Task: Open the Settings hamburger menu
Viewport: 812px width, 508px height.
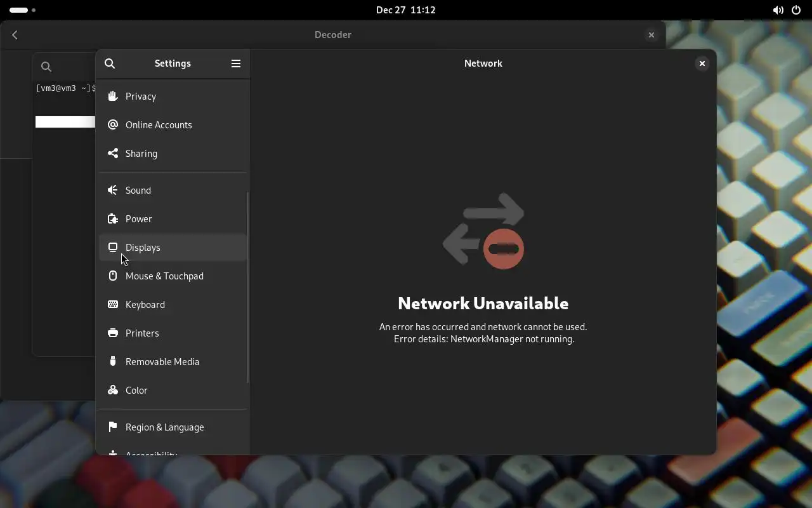Action: point(236,63)
